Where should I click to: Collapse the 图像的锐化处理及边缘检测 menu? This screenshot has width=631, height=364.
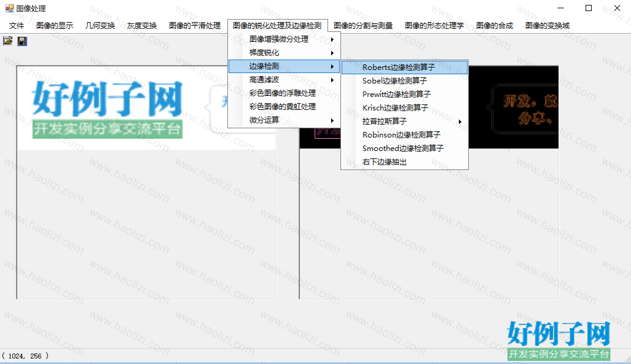tap(277, 25)
